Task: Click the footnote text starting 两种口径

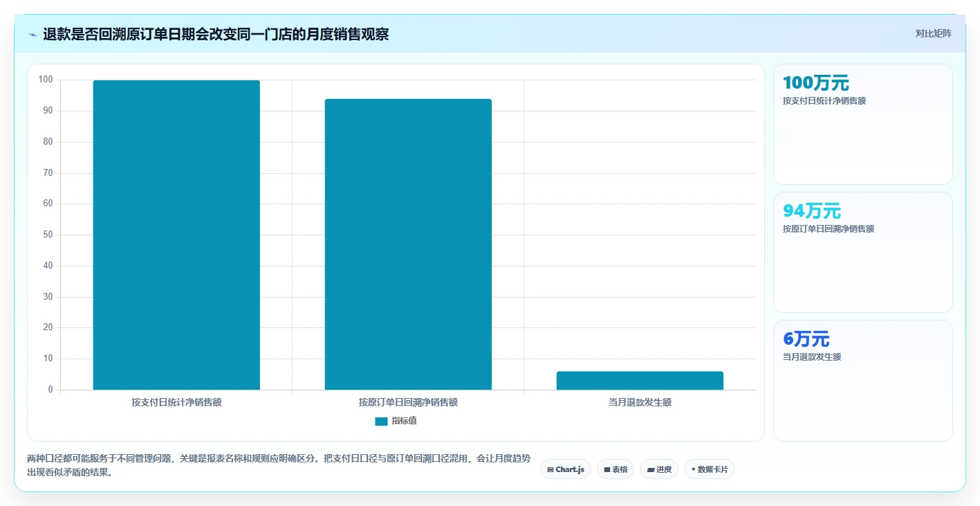Action: click(279, 466)
